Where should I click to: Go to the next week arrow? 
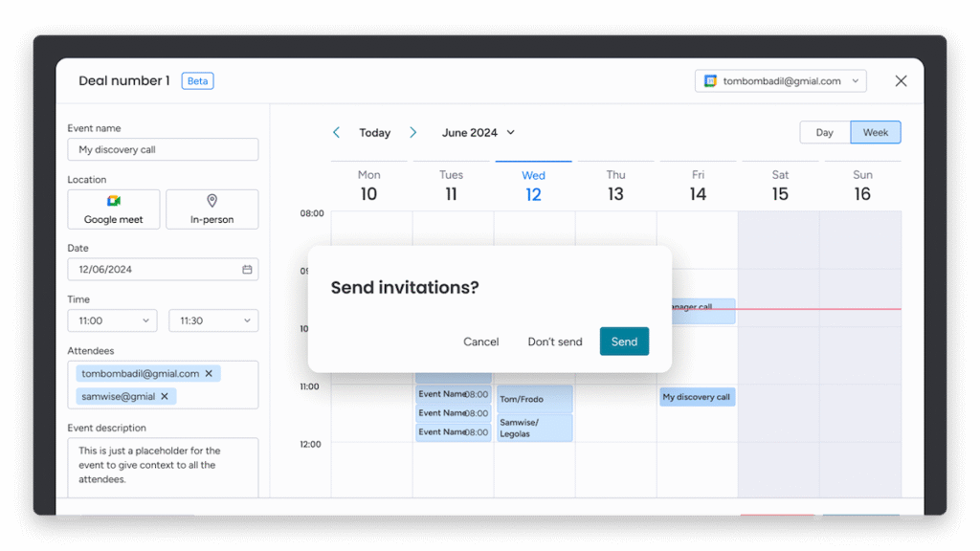pyautogui.click(x=412, y=132)
